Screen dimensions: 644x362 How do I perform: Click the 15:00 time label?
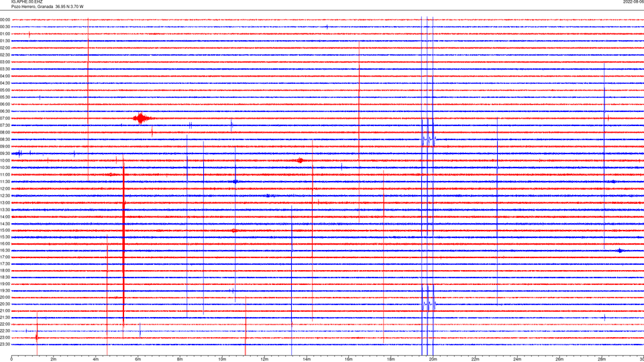[x=5, y=231]
